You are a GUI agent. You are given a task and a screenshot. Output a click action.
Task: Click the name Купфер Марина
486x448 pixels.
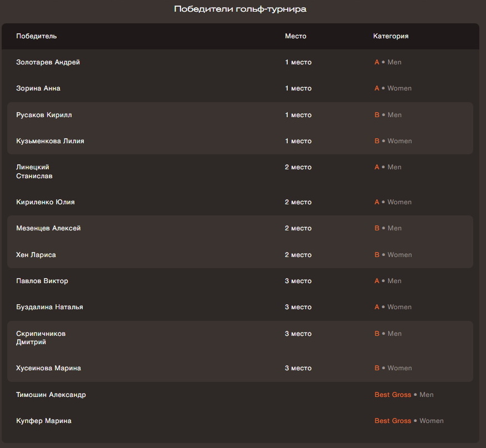(44, 420)
